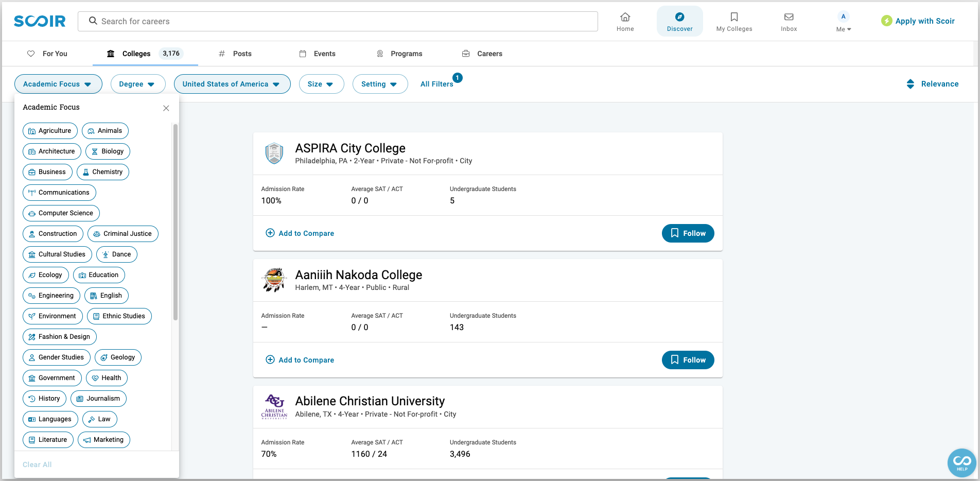Enable the Chemistry focus chip

(x=103, y=172)
